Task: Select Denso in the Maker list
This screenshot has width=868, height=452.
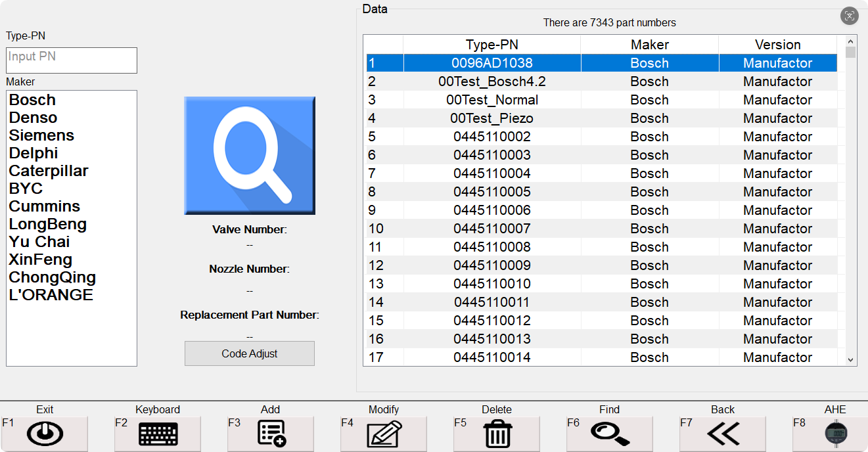Action: [x=33, y=117]
